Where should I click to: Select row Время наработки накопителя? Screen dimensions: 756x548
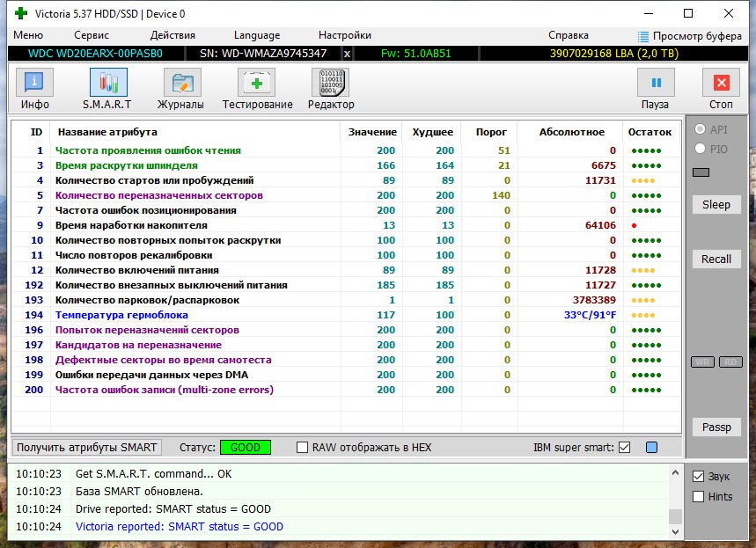[x=346, y=225]
